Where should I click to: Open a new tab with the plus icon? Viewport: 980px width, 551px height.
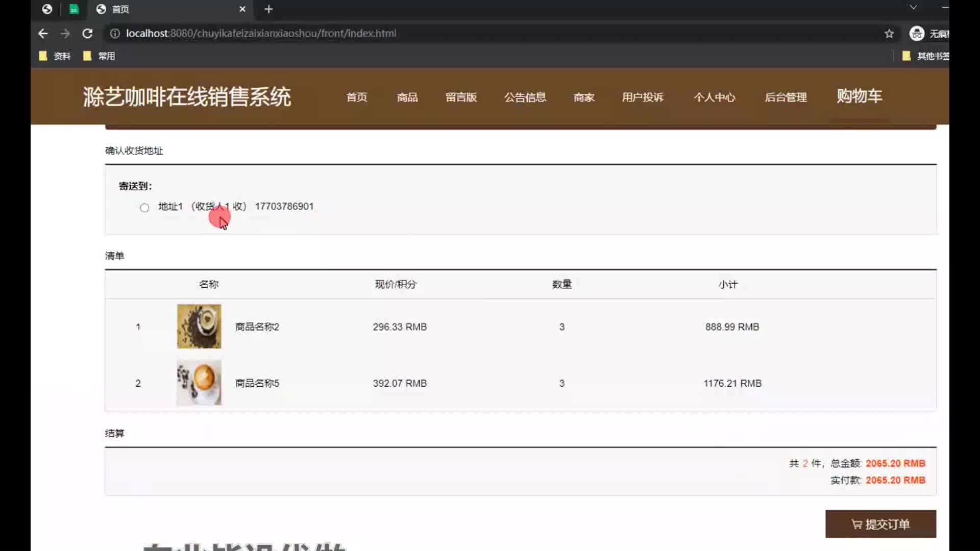(268, 9)
